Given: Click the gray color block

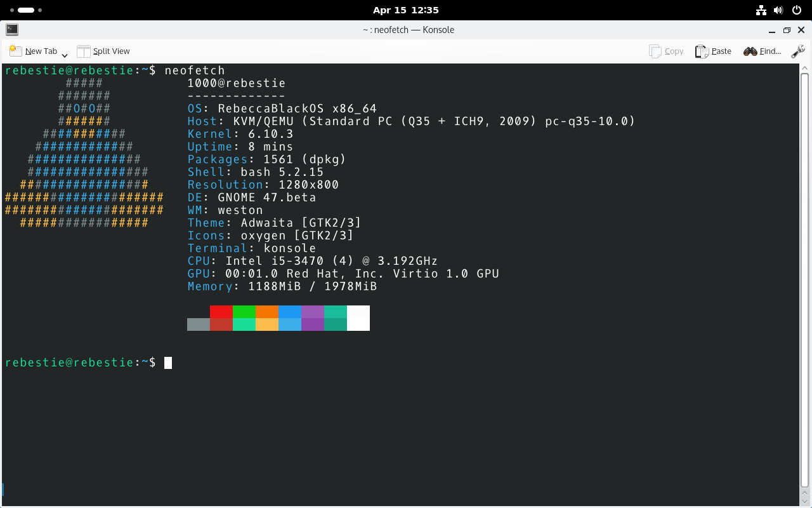Looking at the screenshot, I should (199, 324).
